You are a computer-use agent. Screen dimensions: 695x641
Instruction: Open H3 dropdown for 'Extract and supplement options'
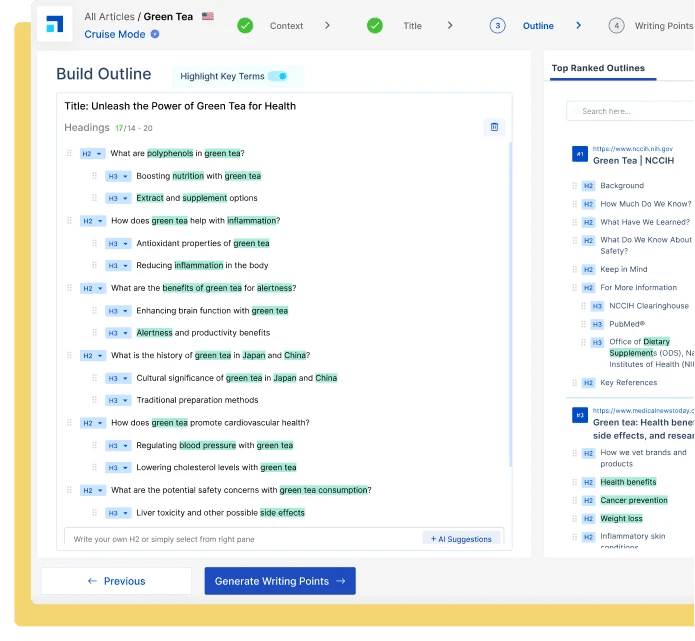tap(118, 198)
